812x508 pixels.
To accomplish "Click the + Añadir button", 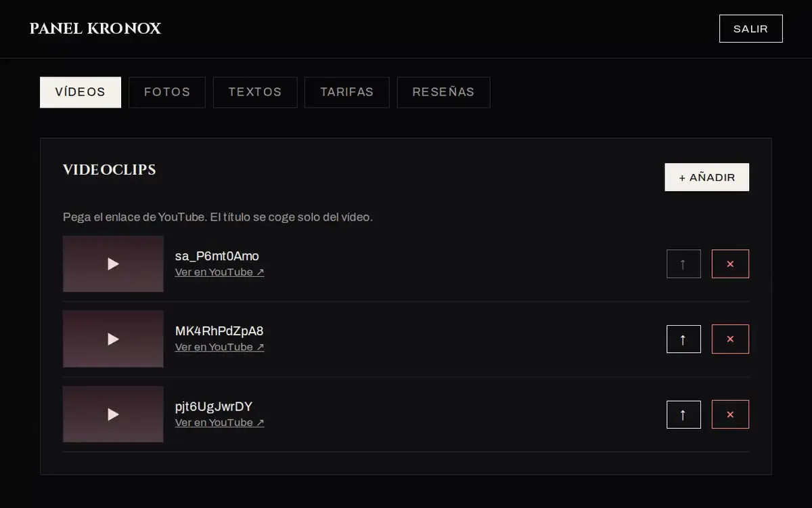I will (x=707, y=177).
